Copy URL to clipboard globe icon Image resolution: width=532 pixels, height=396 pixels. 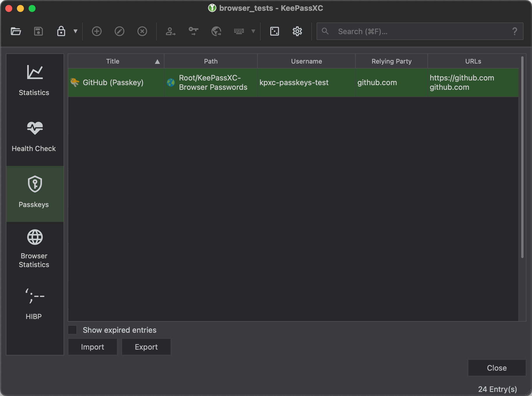coord(216,31)
